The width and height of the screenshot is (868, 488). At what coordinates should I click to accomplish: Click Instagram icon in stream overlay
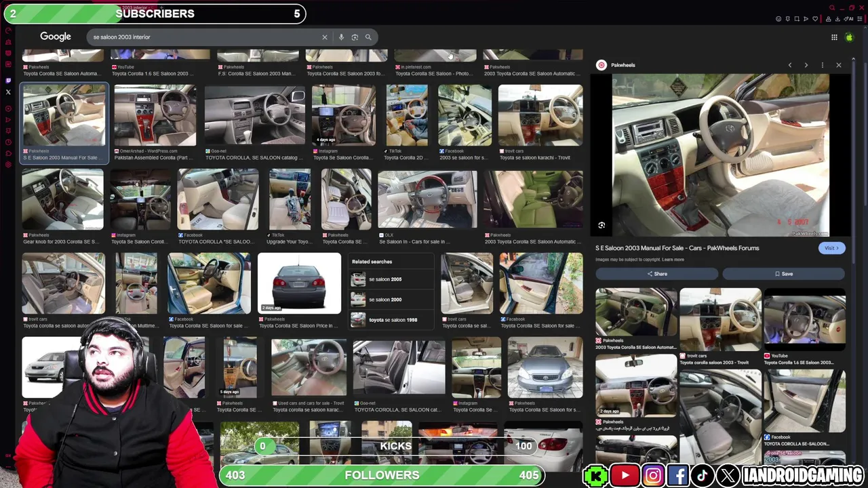(x=653, y=476)
